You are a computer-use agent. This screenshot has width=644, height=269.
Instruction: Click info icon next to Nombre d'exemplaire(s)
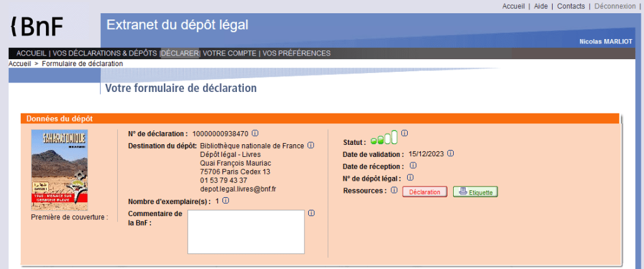pos(226,201)
